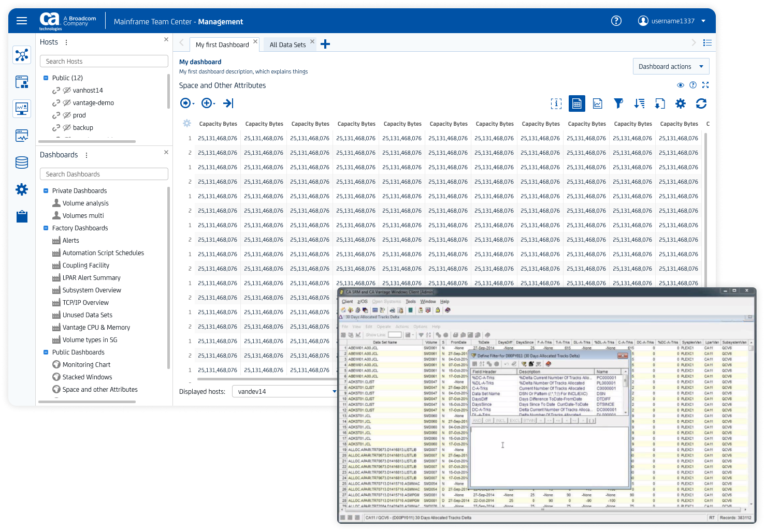Open Window menu in Vantage window

click(x=428, y=302)
